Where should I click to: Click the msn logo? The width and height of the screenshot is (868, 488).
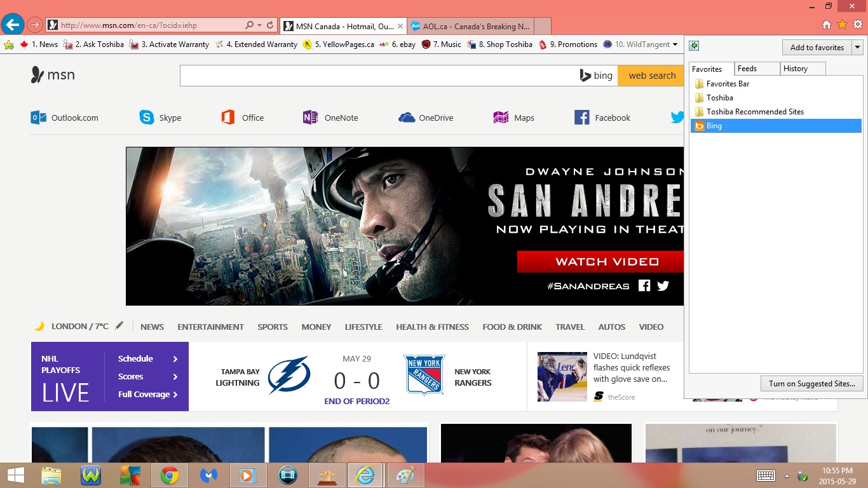click(53, 75)
